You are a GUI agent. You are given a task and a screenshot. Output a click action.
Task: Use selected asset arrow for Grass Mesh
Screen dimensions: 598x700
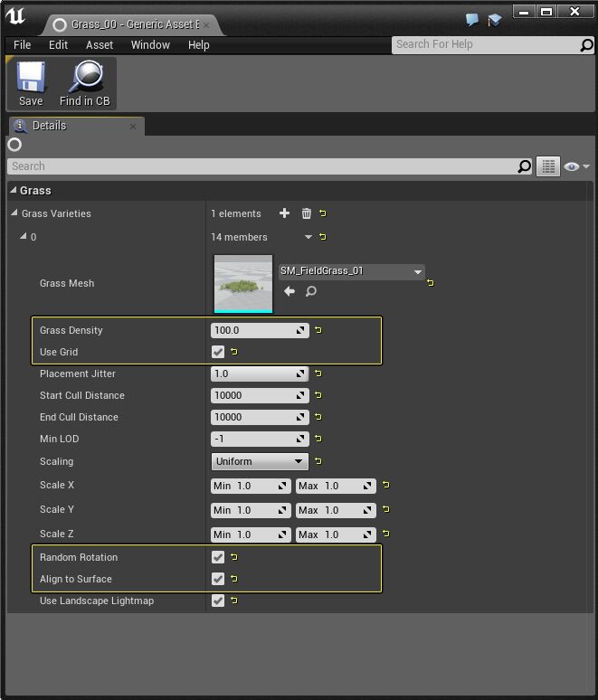(x=290, y=291)
